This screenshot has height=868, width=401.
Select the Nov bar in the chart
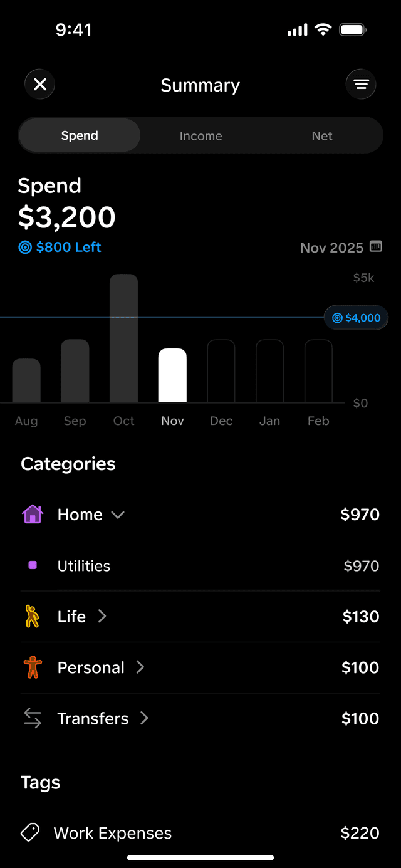point(172,374)
